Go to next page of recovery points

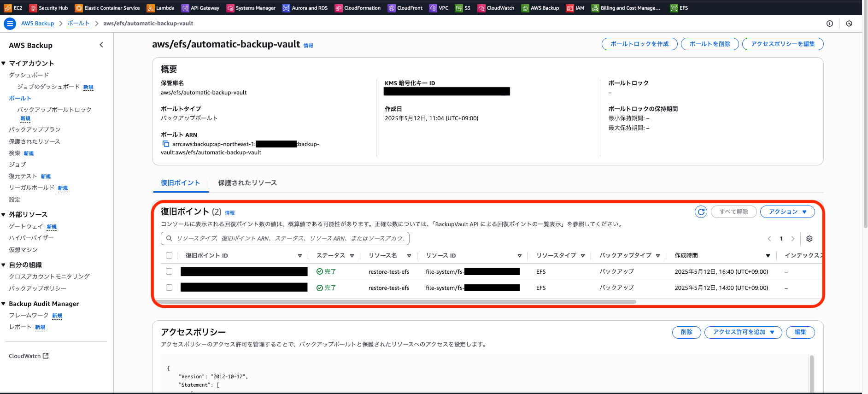(793, 238)
